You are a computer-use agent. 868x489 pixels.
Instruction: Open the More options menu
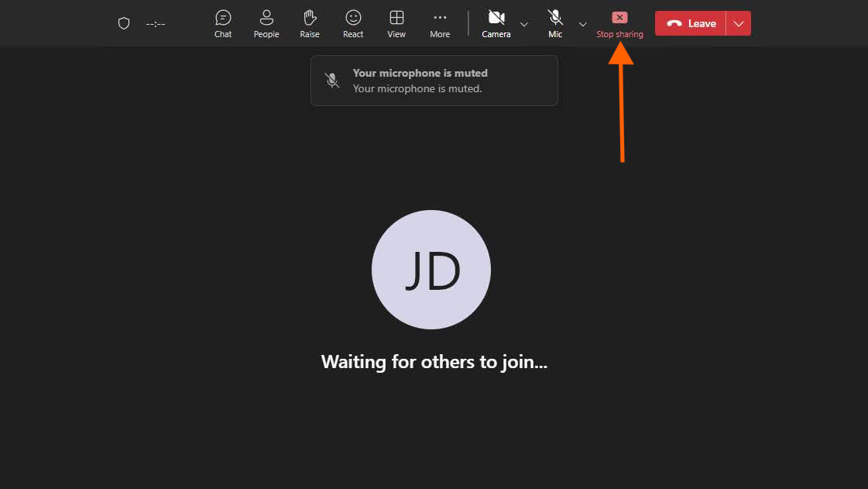click(x=440, y=24)
